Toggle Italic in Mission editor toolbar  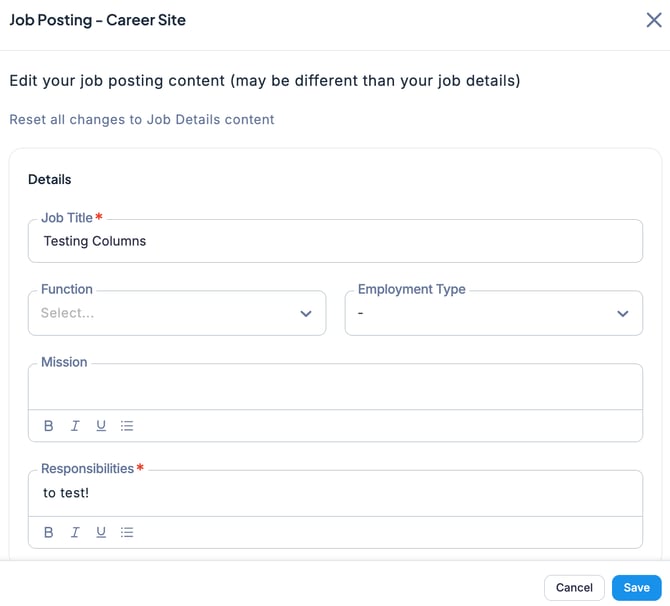point(75,426)
